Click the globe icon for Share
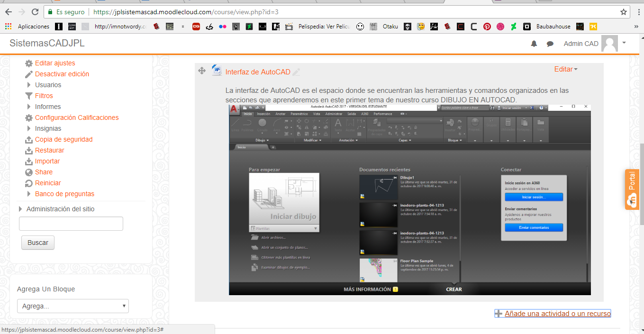The height and width of the screenshot is (334, 644). (29, 172)
